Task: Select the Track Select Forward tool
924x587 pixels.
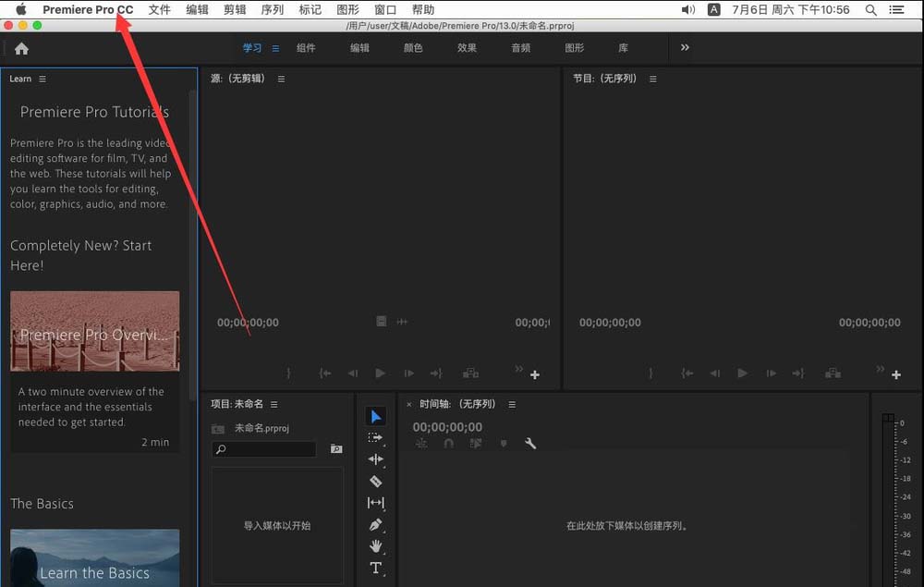Action: [376, 437]
